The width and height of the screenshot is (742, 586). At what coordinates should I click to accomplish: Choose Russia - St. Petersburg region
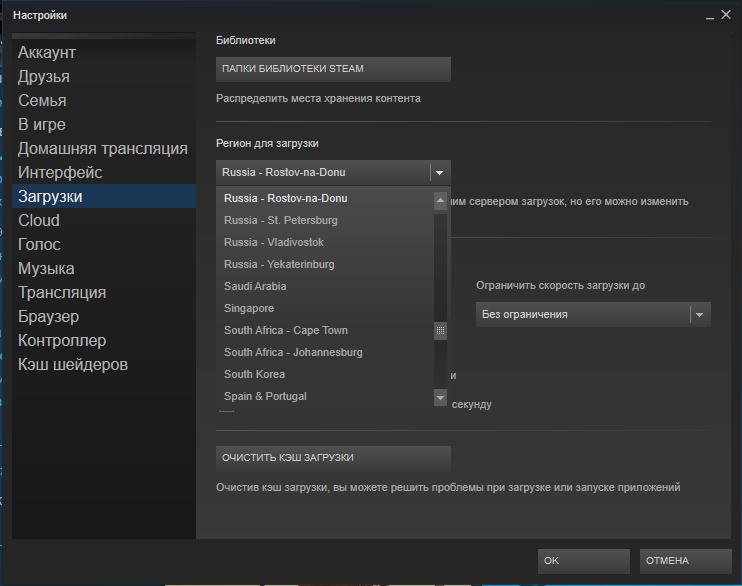325,221
